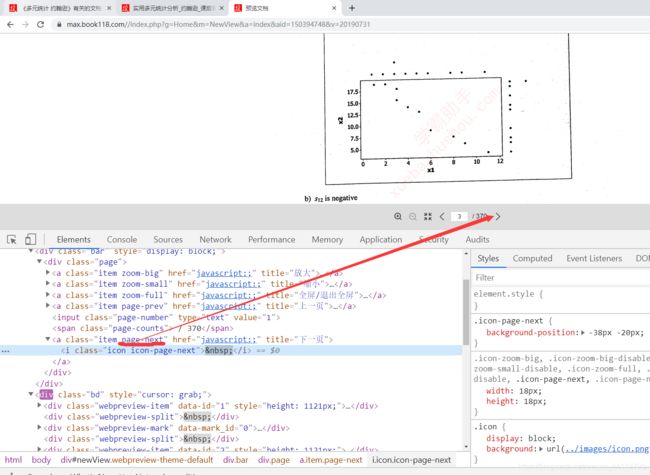Open the Console panel tab
Image resolution: width=650 pixels, height=475 pixels.
pyautogui.click(x=122, y=240)
